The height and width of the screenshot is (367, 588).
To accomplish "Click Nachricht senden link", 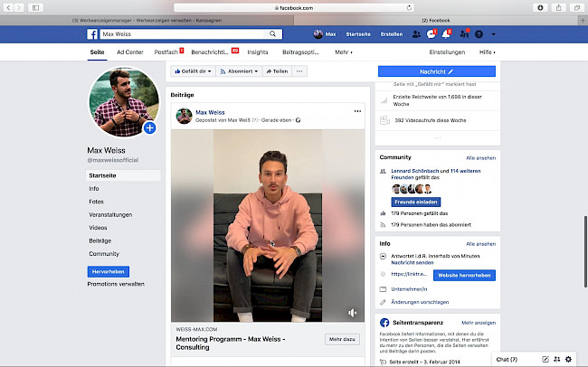I will pyautogui.click(x=413, y=263).
